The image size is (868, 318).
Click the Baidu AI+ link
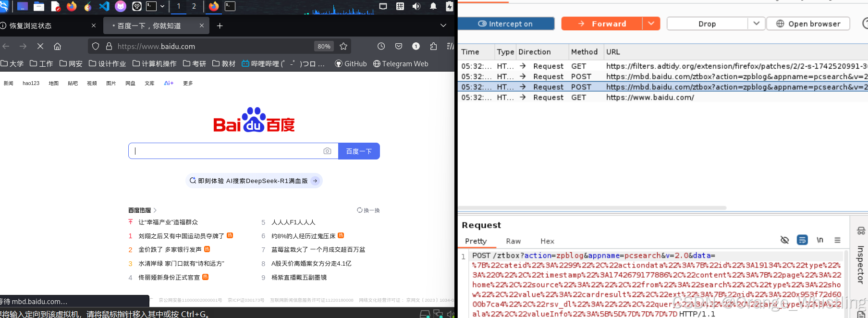click(x=169, y=83)
